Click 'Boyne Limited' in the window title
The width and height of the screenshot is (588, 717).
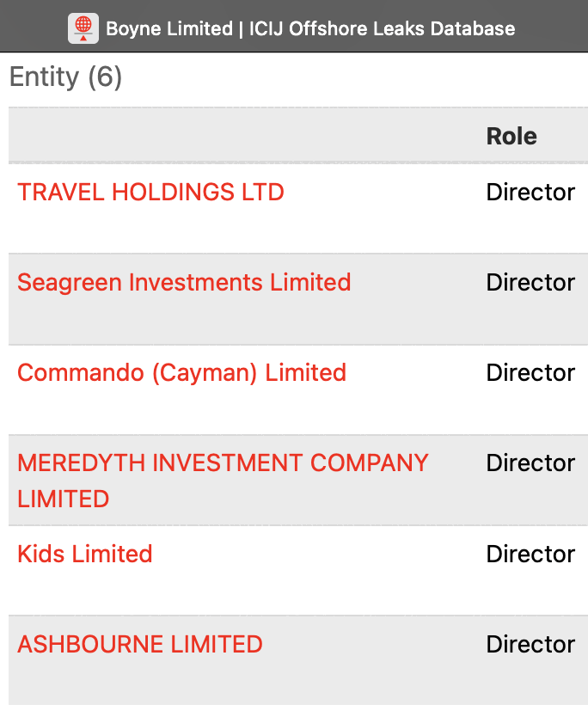168,28
